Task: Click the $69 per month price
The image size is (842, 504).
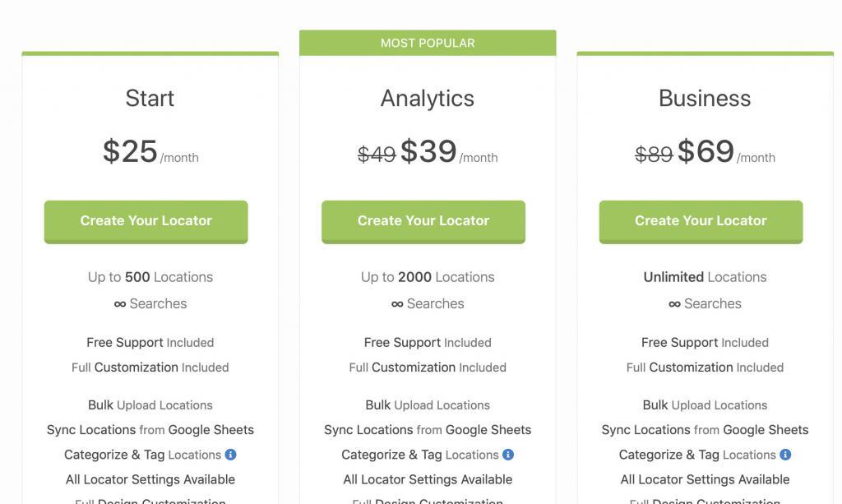Action: tap(706, 151)
